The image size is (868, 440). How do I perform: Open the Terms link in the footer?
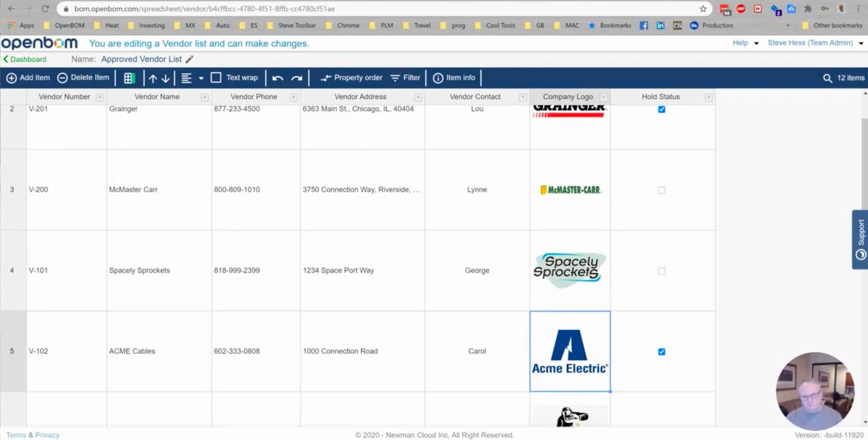(16, 435)
